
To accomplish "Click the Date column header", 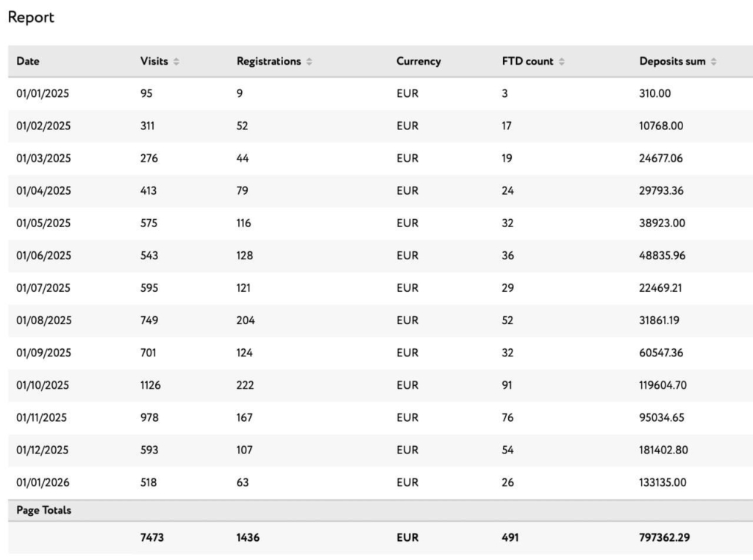I will (x=28, y=62).
